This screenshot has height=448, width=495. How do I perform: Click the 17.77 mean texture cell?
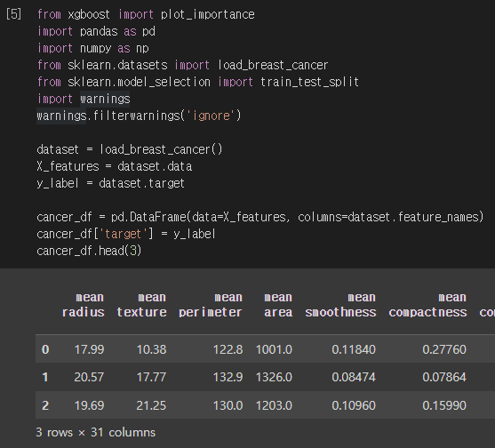(151, 377)
